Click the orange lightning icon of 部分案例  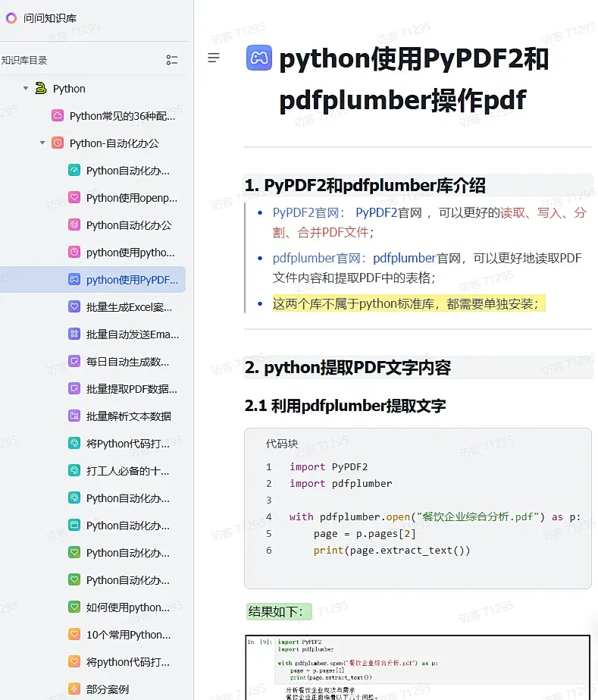pos(74,689)
